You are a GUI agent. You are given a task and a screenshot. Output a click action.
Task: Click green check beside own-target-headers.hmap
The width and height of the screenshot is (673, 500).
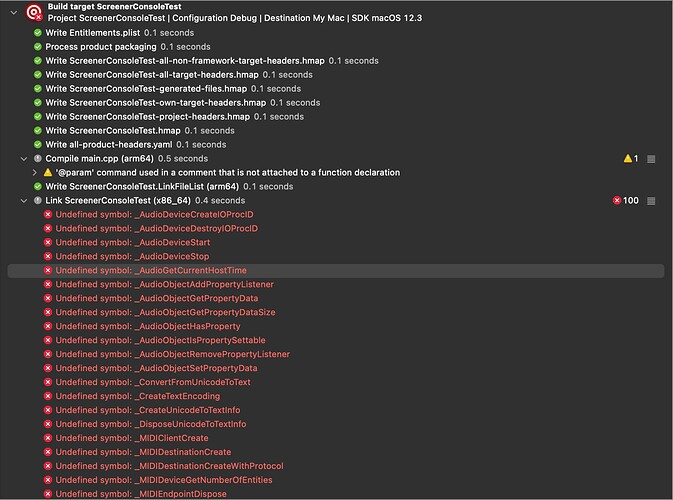38,103
